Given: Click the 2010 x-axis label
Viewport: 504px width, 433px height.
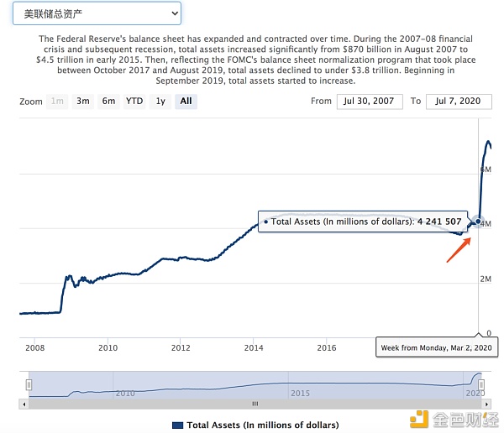Looking at the screenshot, I should pyautogui.click(x=108, y=348).
